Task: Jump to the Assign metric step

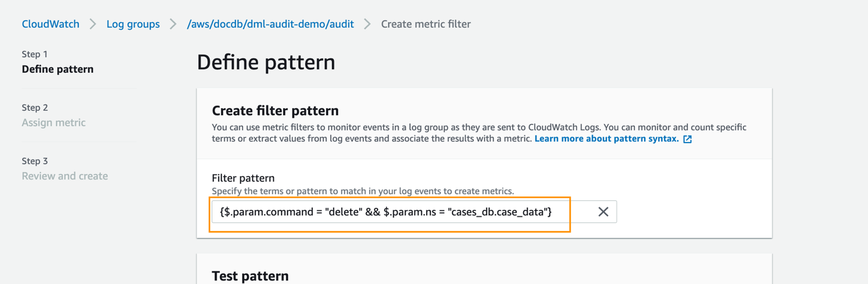Action: pyautogui.click(x=53, y=123)
